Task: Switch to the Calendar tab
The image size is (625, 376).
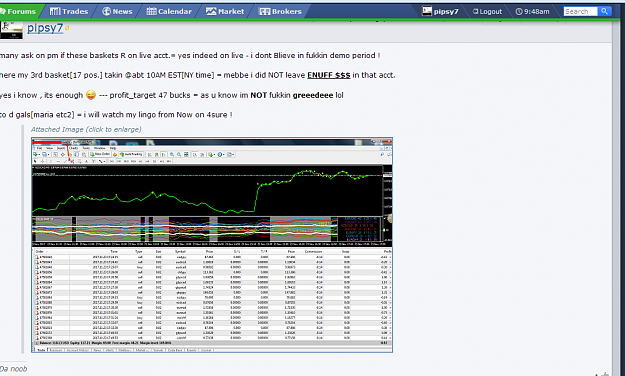Action: [x=169, y=12]
